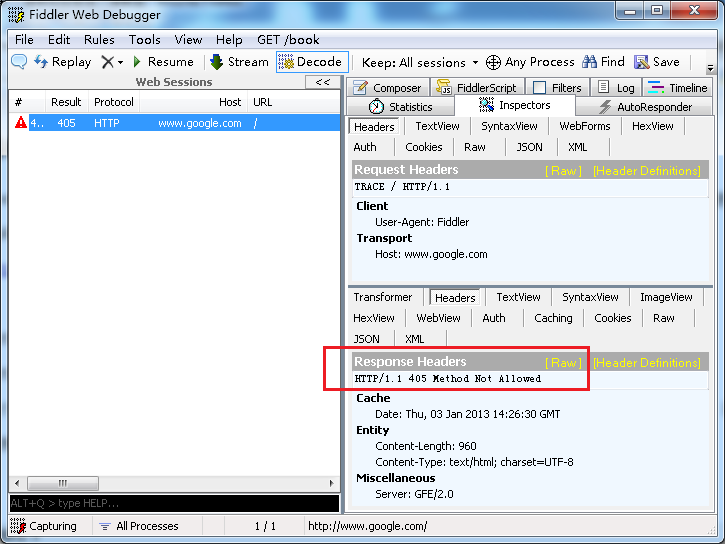Resume the paused session

(162, 62)
